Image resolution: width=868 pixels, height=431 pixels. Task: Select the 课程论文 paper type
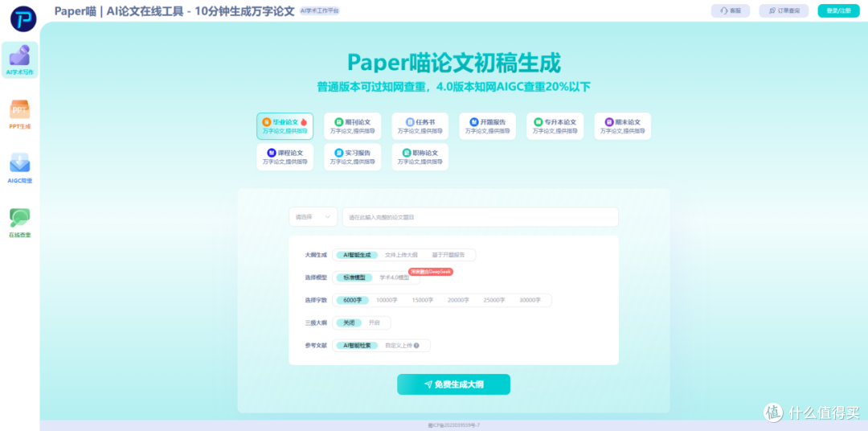[x=285, y=157]
